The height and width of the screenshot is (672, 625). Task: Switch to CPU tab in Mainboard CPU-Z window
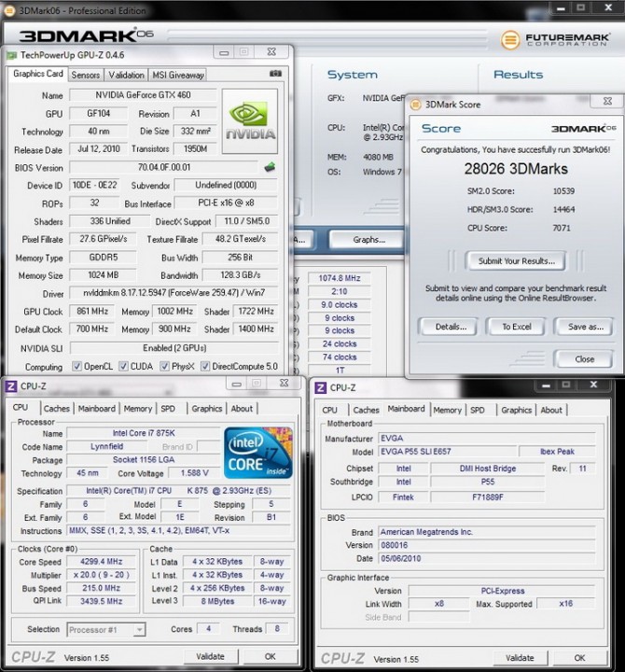click(330, 410)
